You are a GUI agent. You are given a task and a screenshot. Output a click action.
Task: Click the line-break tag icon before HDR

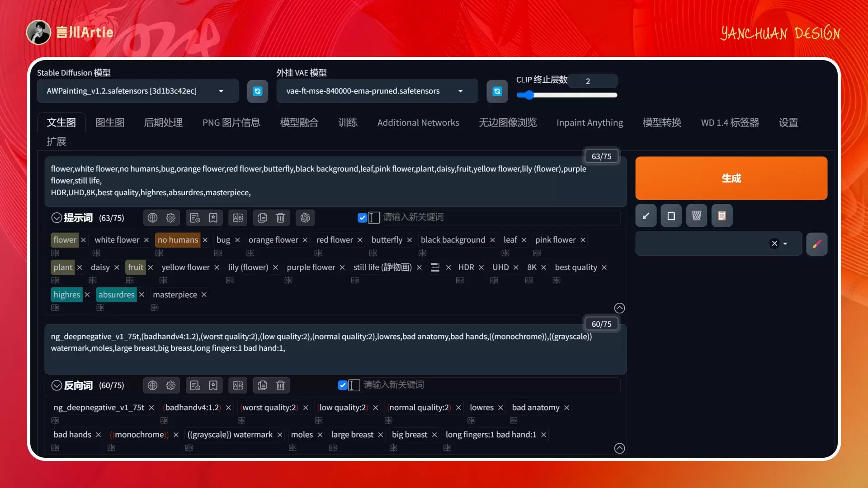coord(435,267)
